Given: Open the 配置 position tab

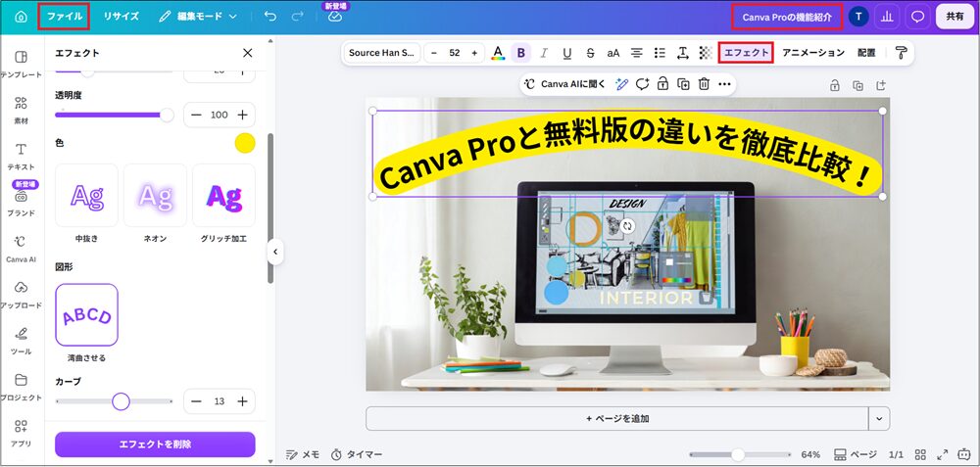Looking at the screenshot, I should [866, 53].
